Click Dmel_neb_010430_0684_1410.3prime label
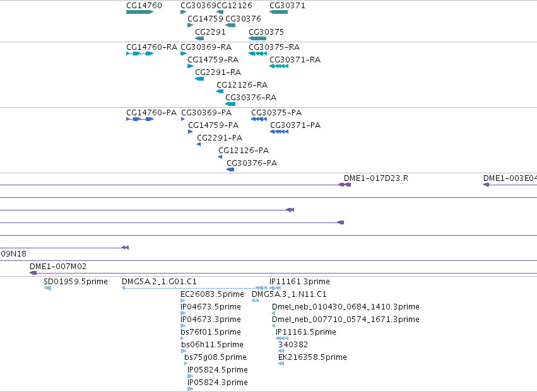This screenshot has width=537, height=392. point(346,307)
